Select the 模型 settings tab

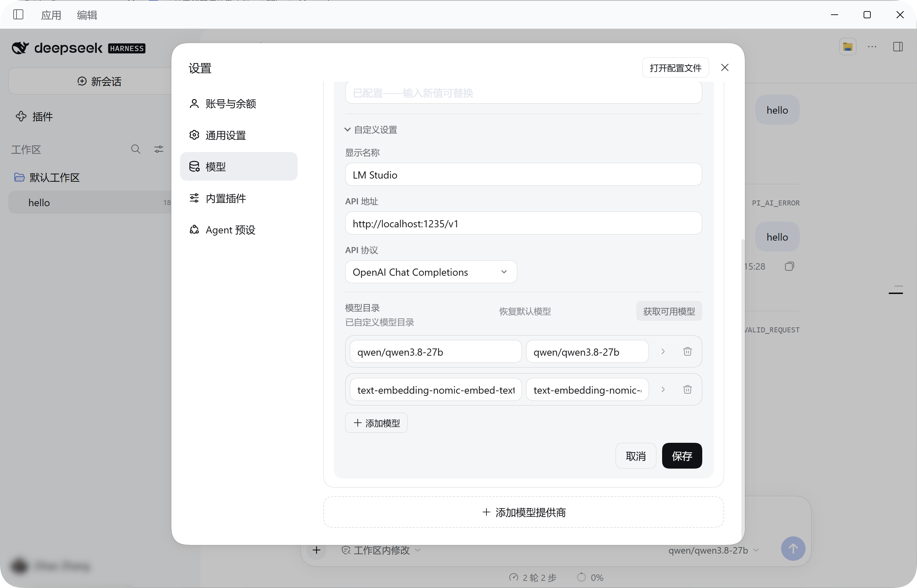point(238,166)
